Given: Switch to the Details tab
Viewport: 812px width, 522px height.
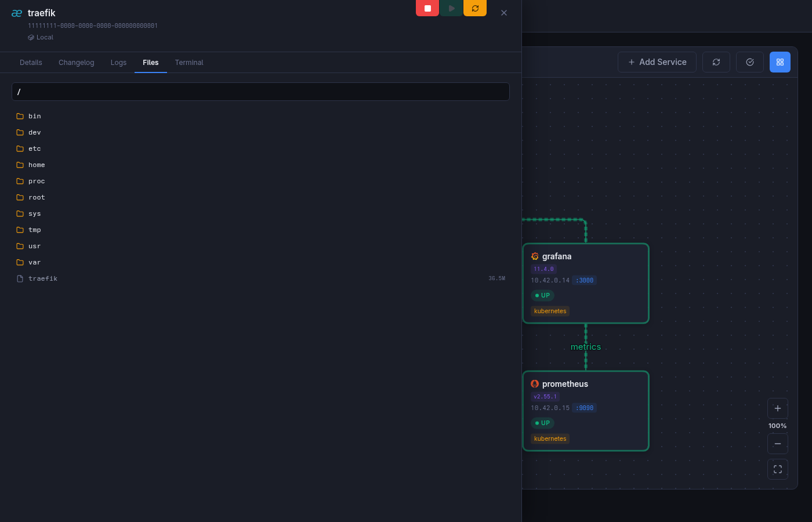Looking at the screenshot, I should click(31, 63).
